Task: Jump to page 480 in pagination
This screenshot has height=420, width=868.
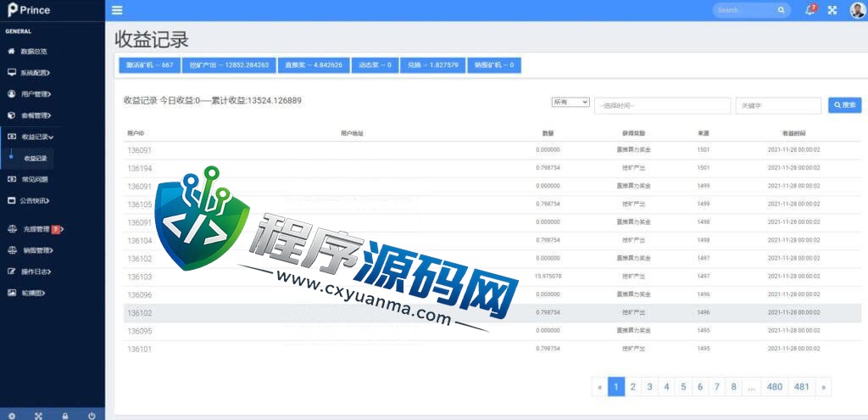Action: click(775, 387)
